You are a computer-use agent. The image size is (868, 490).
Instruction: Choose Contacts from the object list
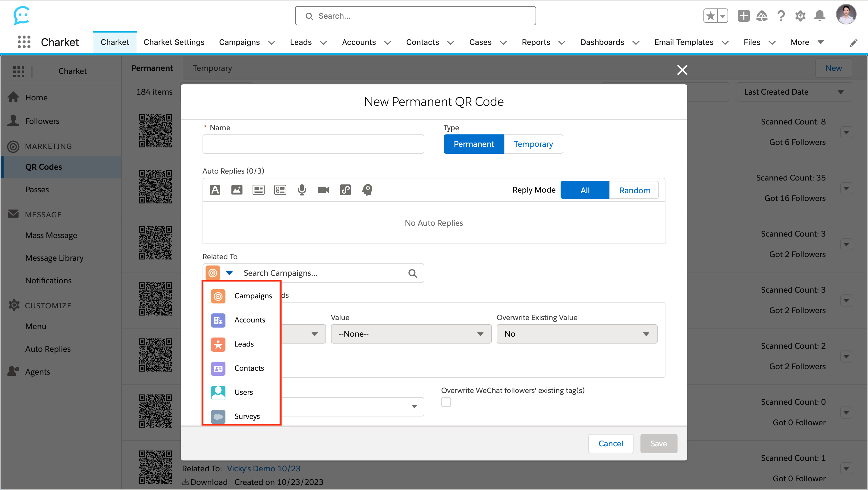[x=241, y=368]
